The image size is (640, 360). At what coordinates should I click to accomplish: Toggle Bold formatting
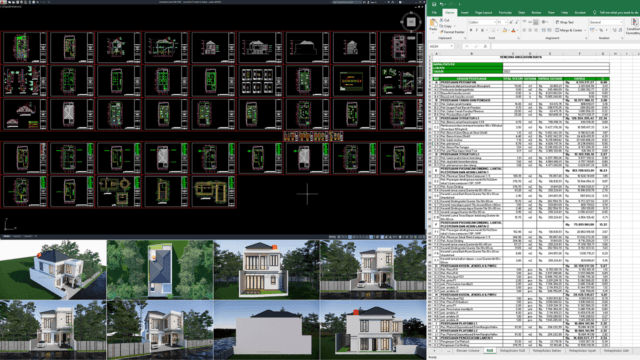[x=471, y=30]
